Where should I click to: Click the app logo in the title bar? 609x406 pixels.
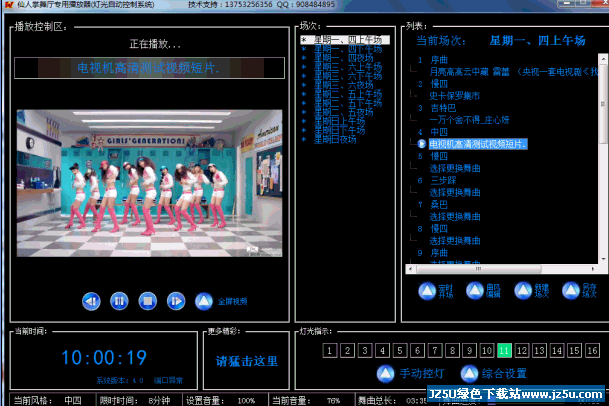point(9,5)
